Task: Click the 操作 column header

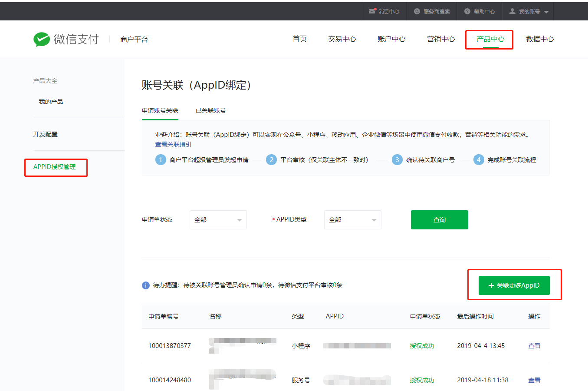Action: coord(534,316)
